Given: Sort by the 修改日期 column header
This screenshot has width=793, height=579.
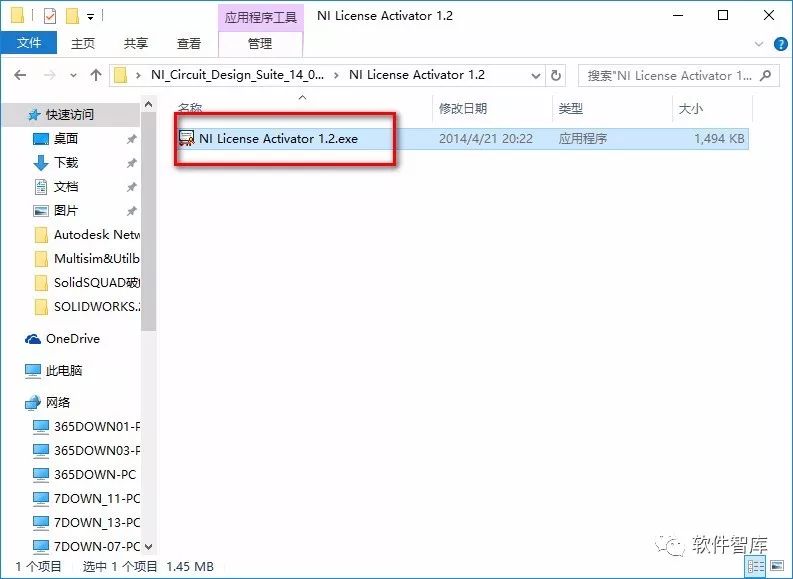Looking at the screenshot, I should (x=463, y=108).
